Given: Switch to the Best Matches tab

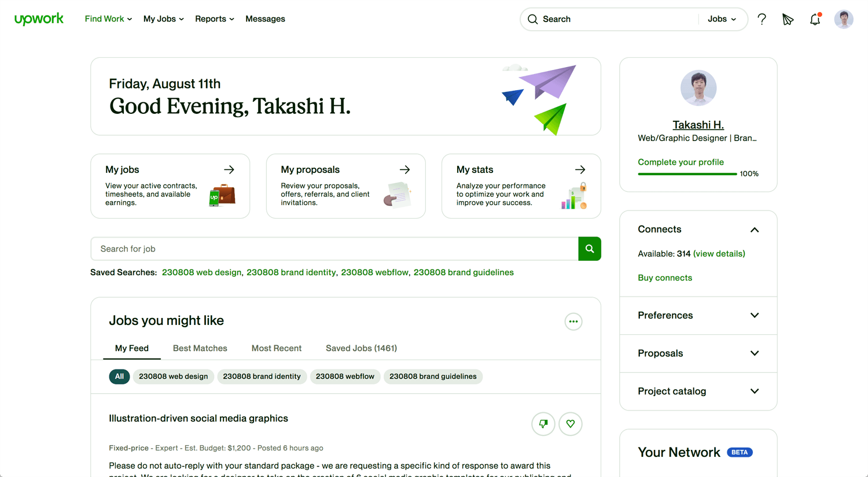Looking at the screenshot, I should [200, 348].
